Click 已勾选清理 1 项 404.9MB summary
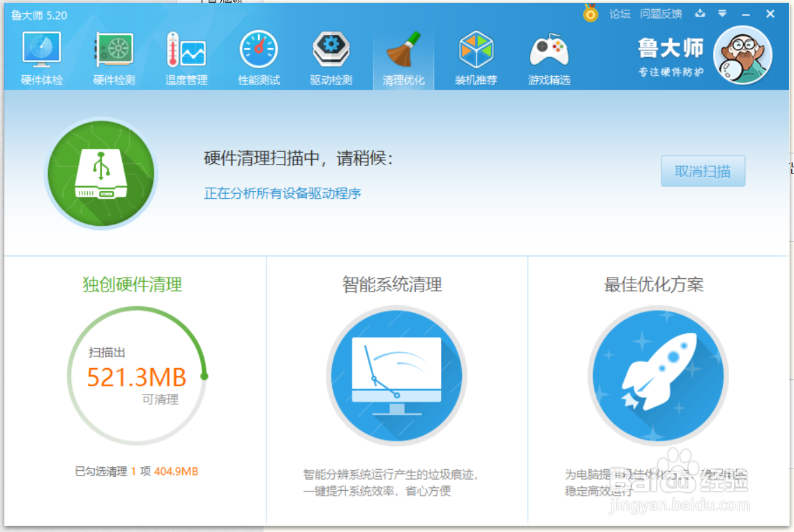The width and height of the screenshot is (794, 532). tap(136, 471)
